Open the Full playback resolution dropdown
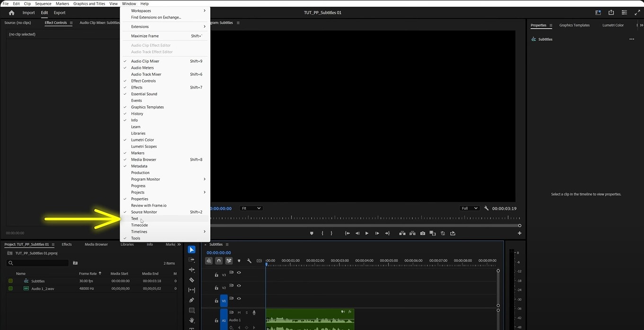644x330 pixels. [x=469, y=208]
